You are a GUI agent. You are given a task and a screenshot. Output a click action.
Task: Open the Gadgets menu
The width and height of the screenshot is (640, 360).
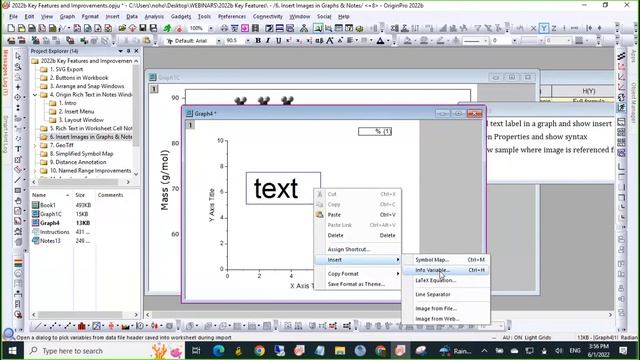181,16
